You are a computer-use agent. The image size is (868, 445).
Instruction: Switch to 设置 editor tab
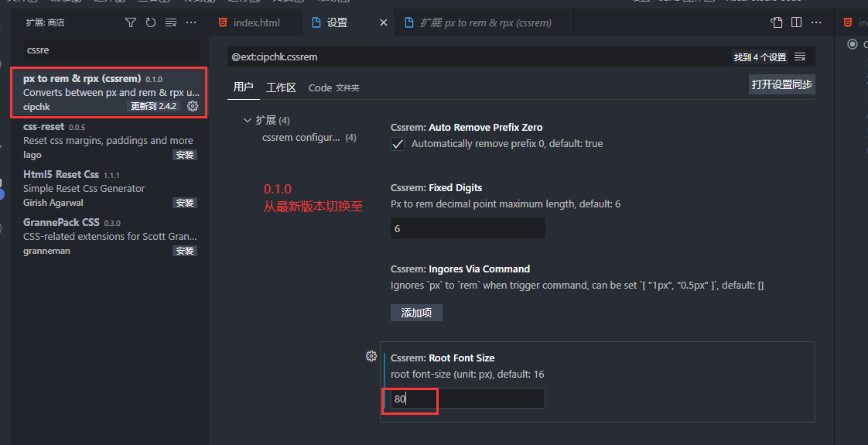click(x=350, y=22)
